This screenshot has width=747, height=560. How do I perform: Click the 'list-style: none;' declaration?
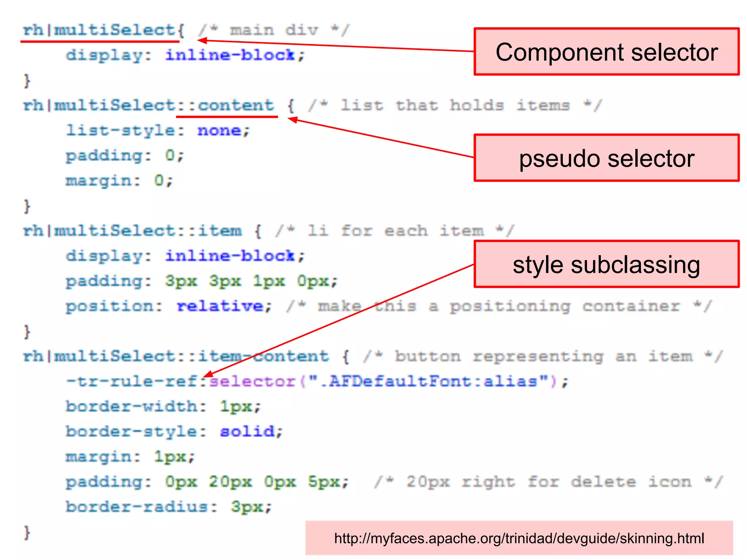pos(158,131)
